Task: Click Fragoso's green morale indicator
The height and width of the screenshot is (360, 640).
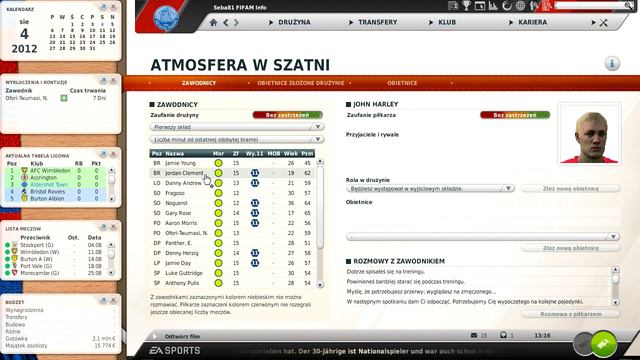Action: pyautogui.click(x=218, y=193)
